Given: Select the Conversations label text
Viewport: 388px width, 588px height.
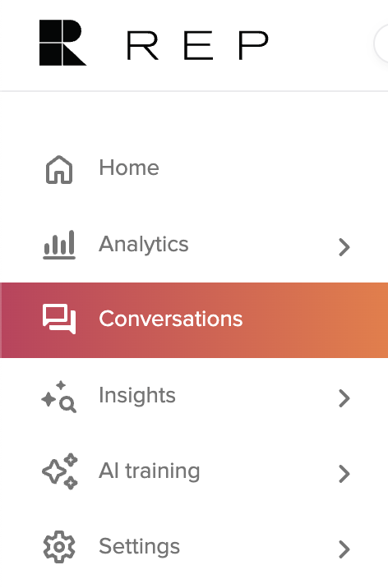Looking at the screenshot, I should coord(171,319).
